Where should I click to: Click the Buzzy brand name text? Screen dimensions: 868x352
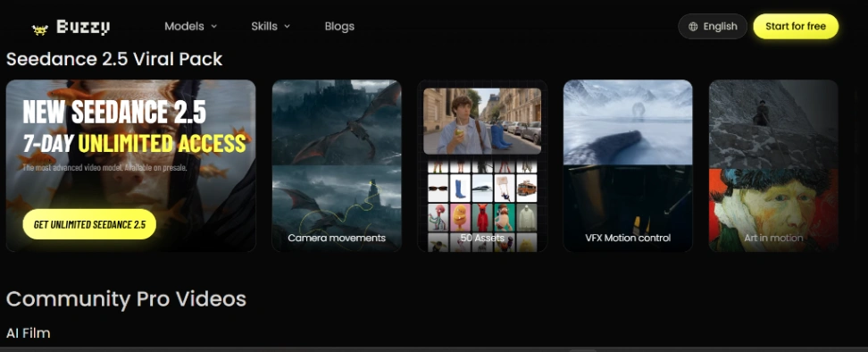tap(83, 27)
